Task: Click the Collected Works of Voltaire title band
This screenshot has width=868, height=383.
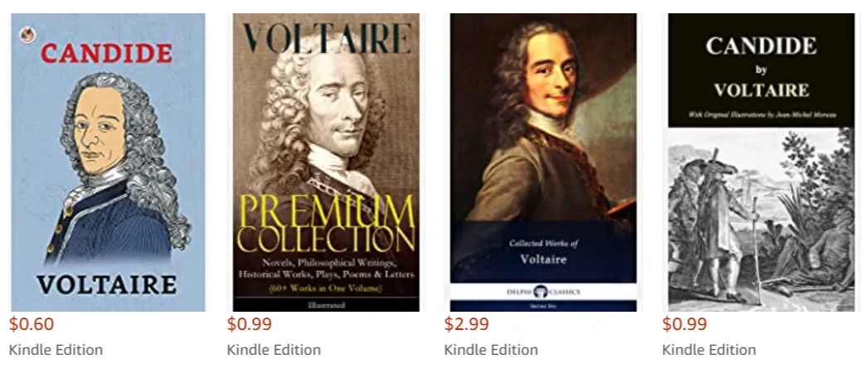Action: click(543, 252)
